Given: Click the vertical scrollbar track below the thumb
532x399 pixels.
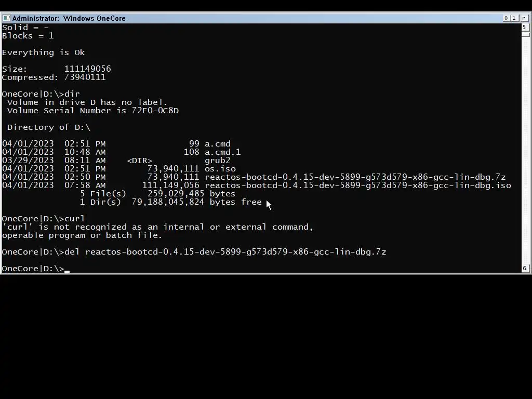Looking at the screenshot, I should coord(525,149).
